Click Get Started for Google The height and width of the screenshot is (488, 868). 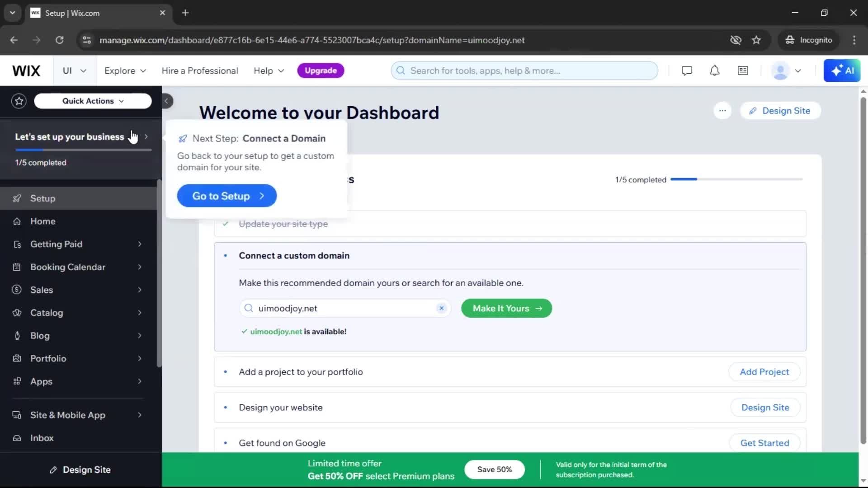click(764, 443)
